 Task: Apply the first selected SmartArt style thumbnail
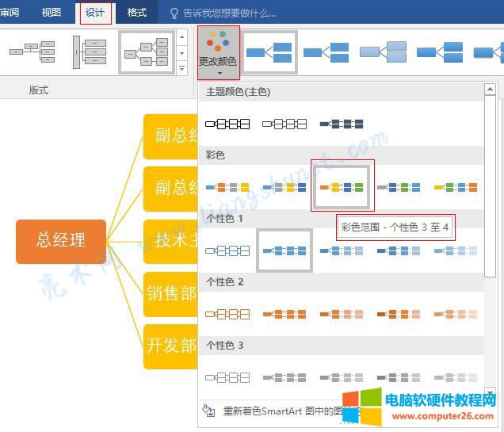[x=269, y=52]
